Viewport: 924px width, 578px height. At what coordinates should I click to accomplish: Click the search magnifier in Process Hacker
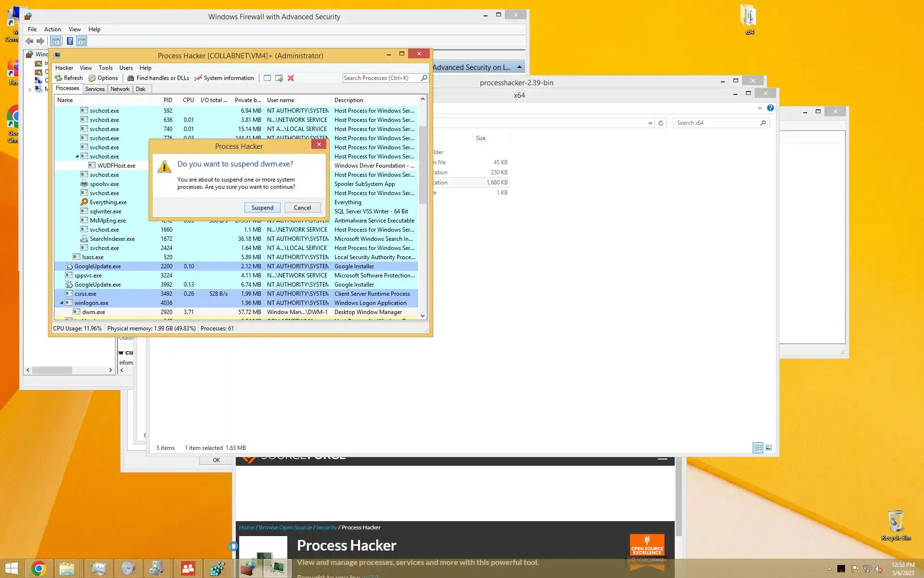(424, 78)
